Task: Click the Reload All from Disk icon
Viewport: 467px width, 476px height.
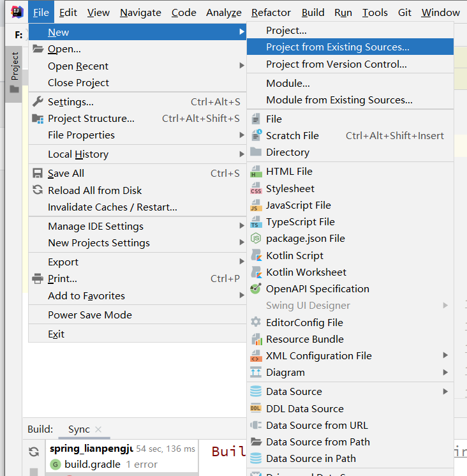Action: coord(38,190)
